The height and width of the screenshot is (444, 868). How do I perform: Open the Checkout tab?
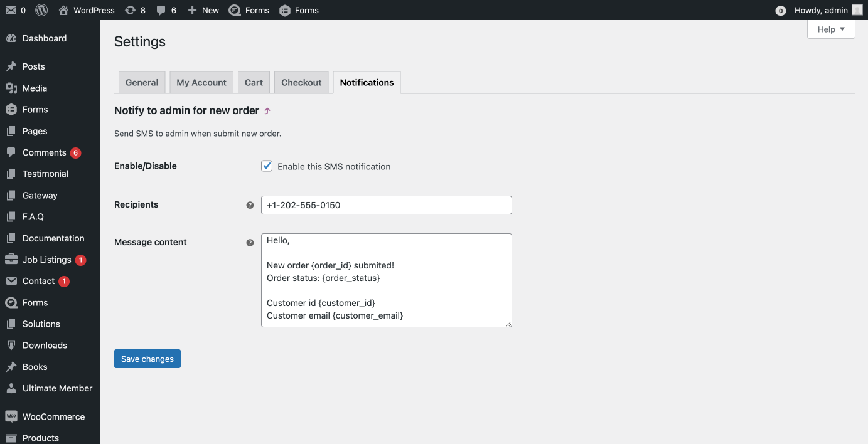301,82
